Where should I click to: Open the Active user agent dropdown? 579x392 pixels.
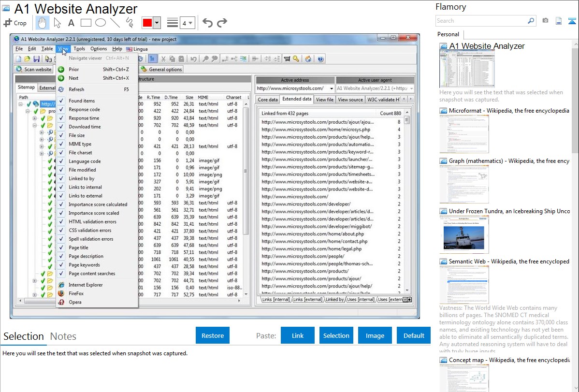[x=411, y=88]
